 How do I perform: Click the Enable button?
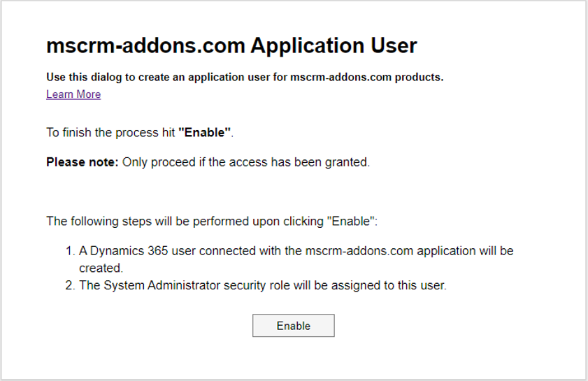[x=293, y=326]
